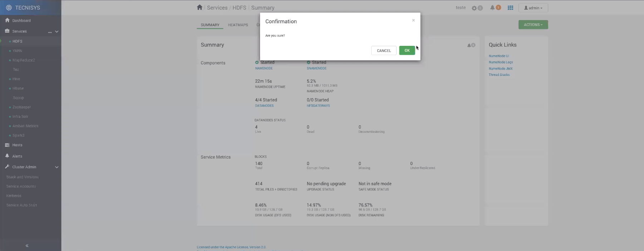
Task: Click the '76.57%' disk remaining value
Action: click(x=365, y=205)
